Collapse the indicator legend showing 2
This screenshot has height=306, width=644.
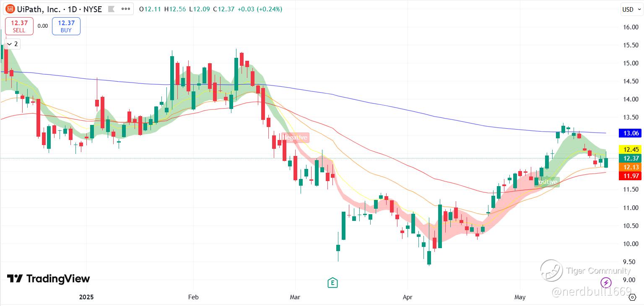click(x=12, y=44)
